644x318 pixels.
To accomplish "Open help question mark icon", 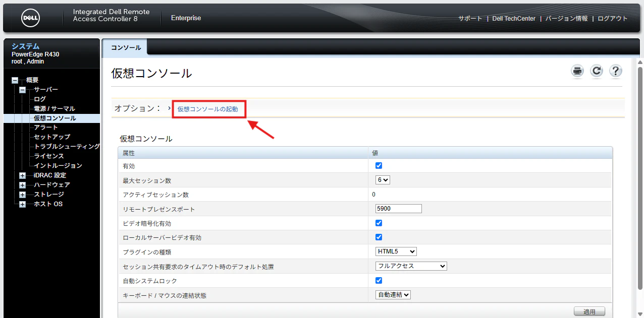I will [x=615, y=71].
